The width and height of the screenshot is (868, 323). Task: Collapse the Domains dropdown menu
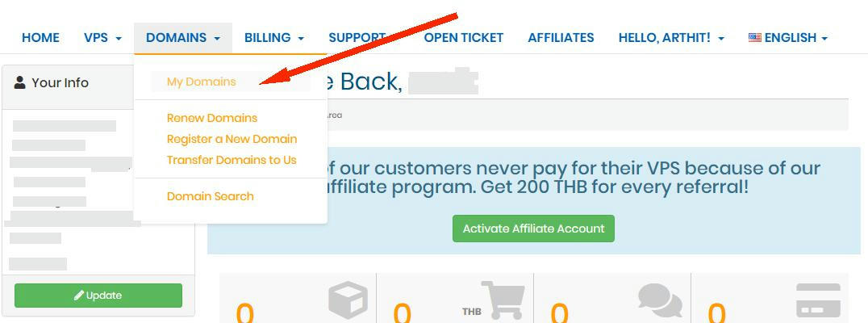pos(182,38)
